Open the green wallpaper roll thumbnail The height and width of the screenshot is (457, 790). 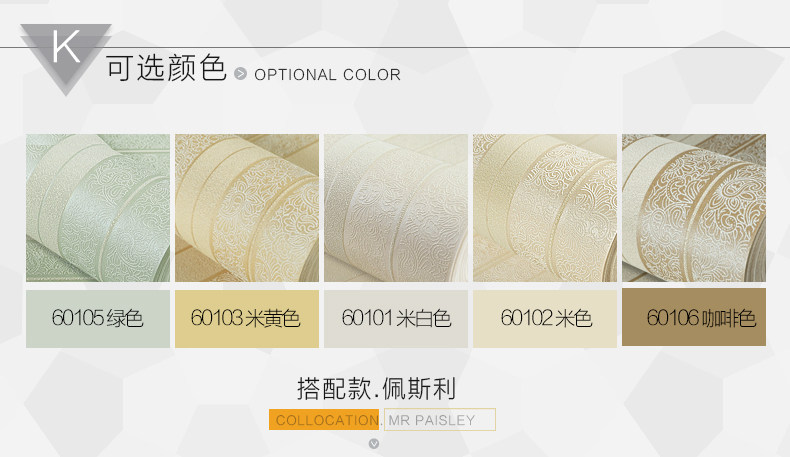tap(98, 208)
